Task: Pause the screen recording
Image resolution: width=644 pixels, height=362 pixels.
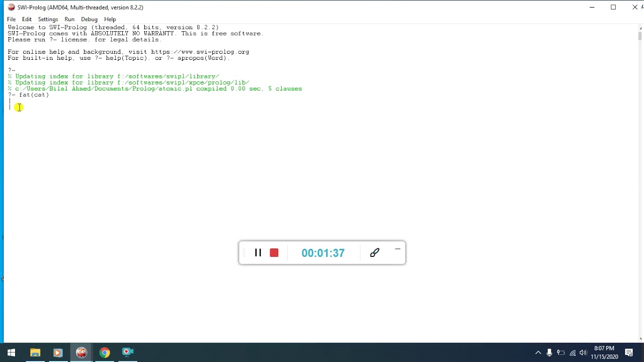Action: click(x=258, y=252)
